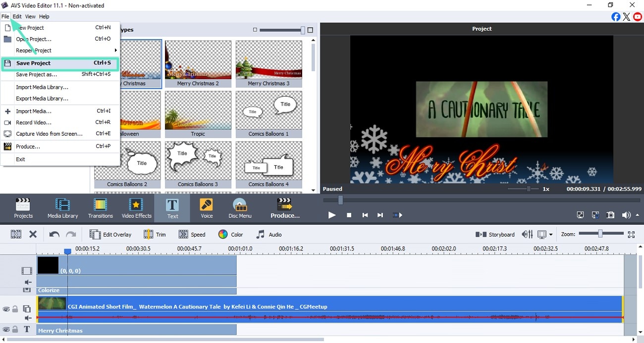Open the Projects section
The image size is (644, 343).
(x=23, y=208)
